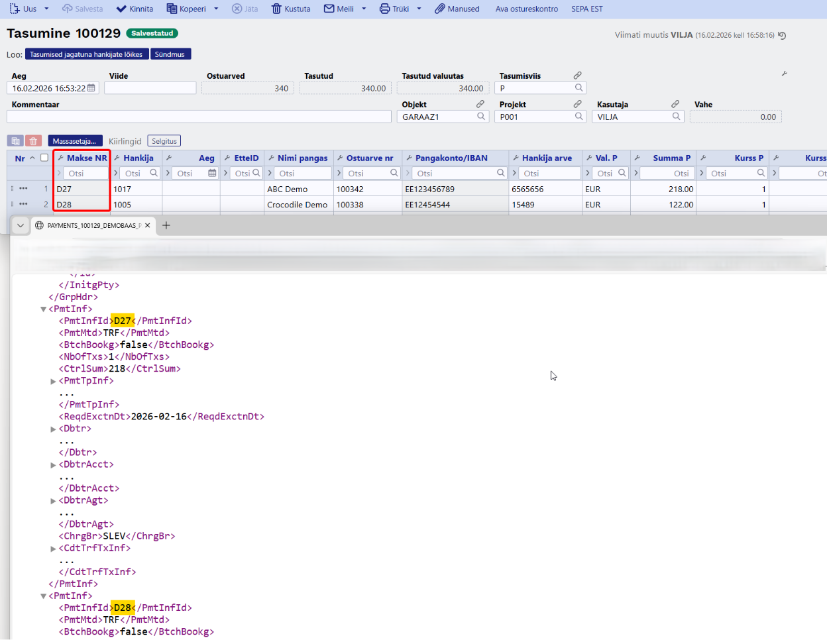
Task: Click the Kinnita checkmark toolbar button
Action: [x=135, y=9]
